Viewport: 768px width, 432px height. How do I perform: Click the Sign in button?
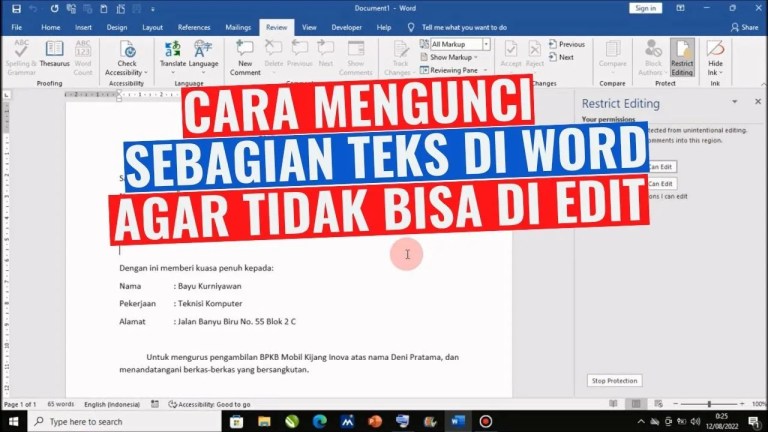(645, 8)
